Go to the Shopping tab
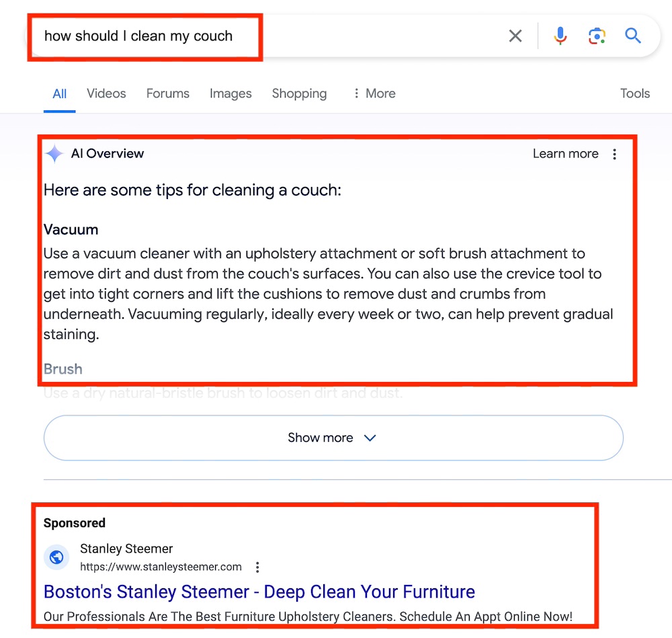Viewport: 672px width, 638px height. click(x=299, y=93)
